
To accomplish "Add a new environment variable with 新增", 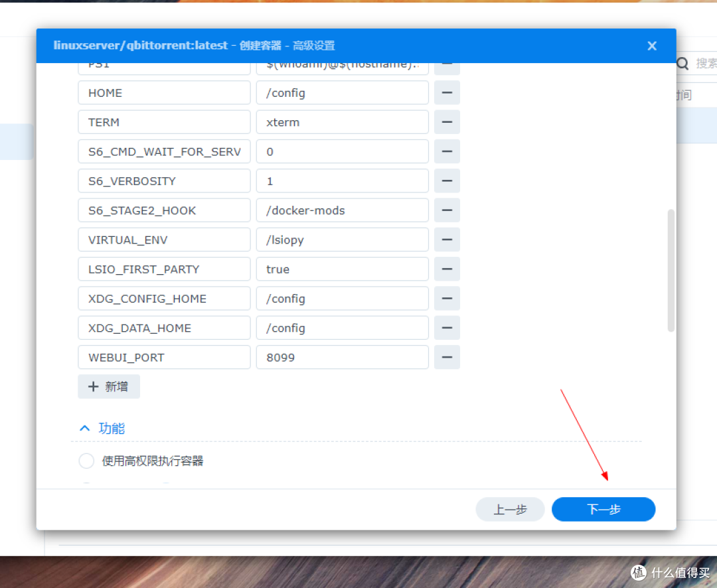I will pyautogui.click(x=109, y=387).
